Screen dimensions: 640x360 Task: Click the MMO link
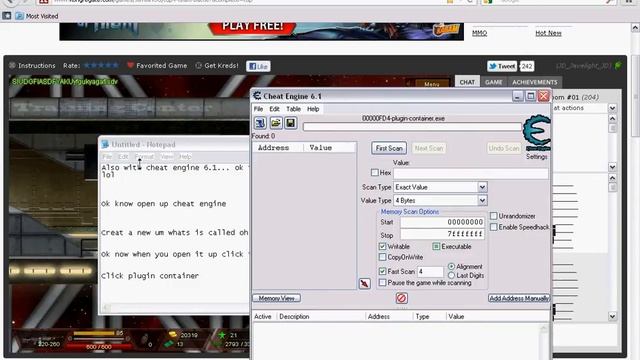[x=479, y=33]
